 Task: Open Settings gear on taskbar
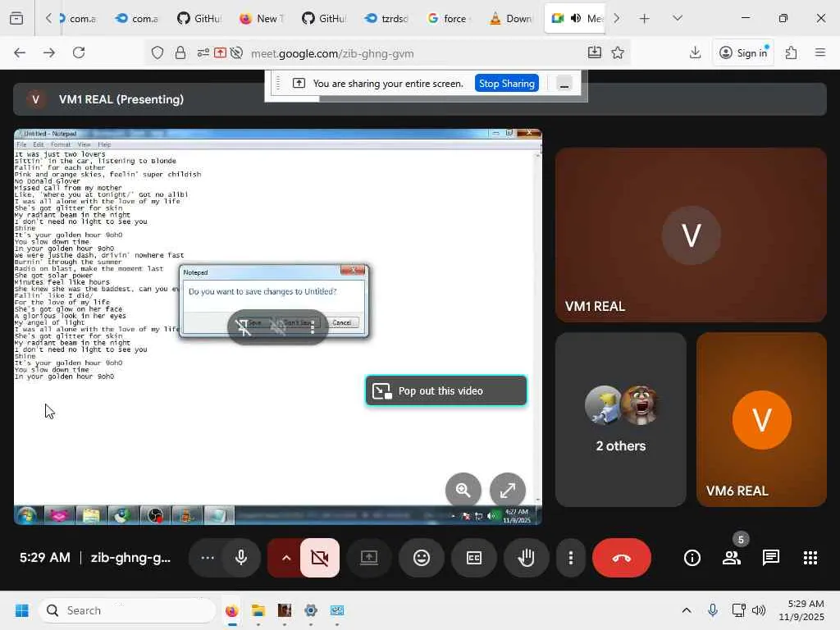[x=311, y=610]
